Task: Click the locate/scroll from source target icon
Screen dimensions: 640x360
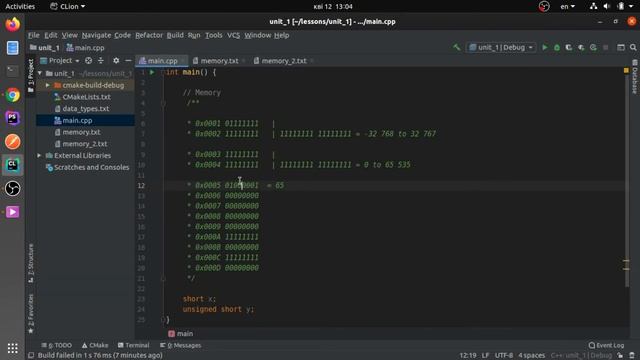Action: pyautogui.click(x=88, y=60)
